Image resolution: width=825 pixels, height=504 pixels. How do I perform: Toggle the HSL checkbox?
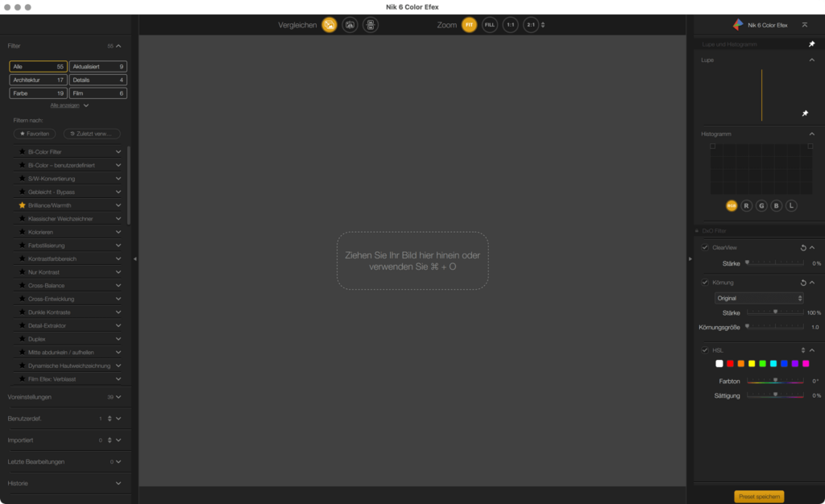pos(705,350)
